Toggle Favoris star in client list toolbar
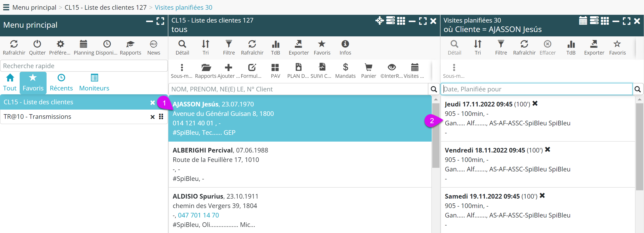644x233 pixels. tap(322, 45)
